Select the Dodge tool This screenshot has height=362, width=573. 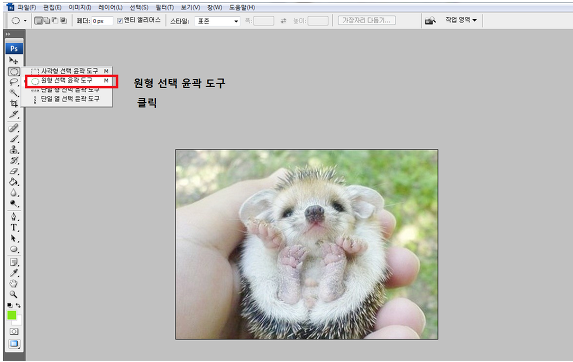(x=14, y=203)
